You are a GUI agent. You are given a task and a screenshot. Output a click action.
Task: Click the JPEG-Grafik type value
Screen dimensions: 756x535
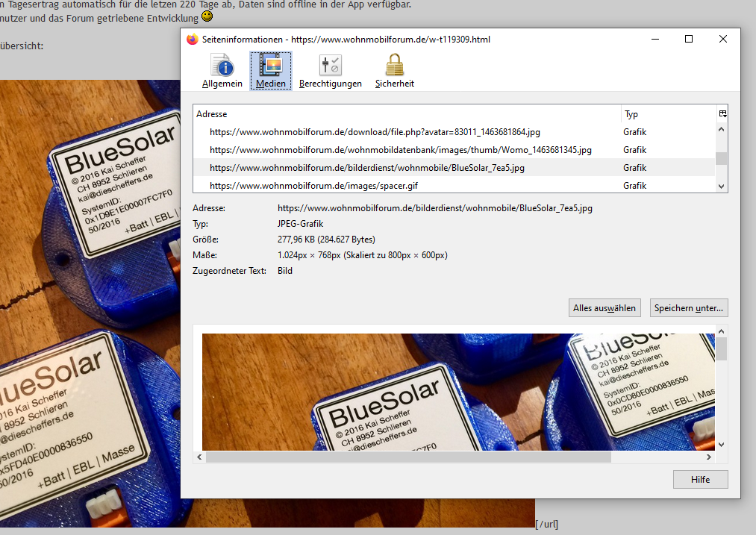tap(300, 224)
